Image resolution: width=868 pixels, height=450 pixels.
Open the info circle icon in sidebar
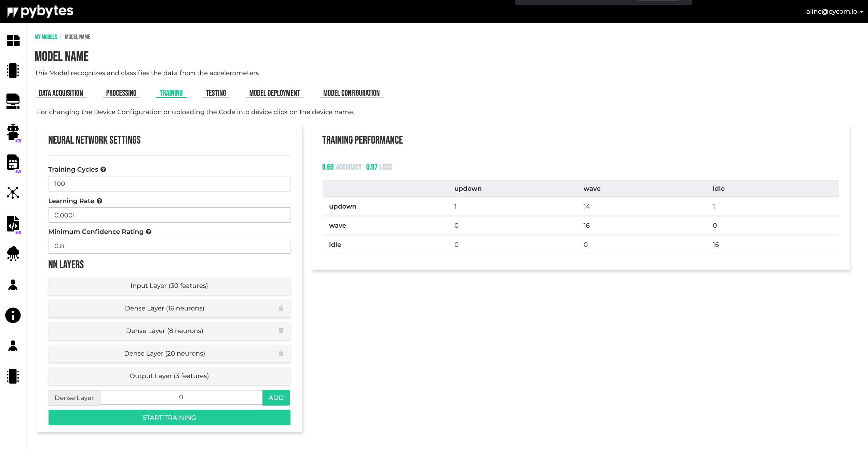[x=13, y=315]
